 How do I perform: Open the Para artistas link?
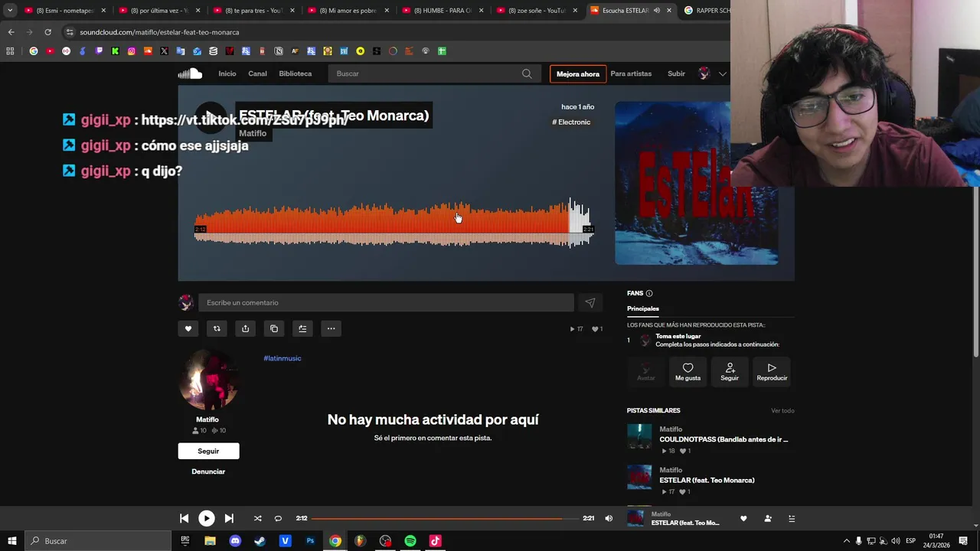[x=631, y=73]
